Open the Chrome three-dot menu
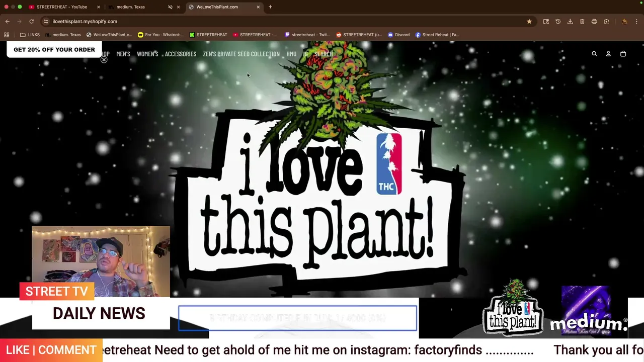This screenshot has width=644, height=362. click(x=637, y=22)
